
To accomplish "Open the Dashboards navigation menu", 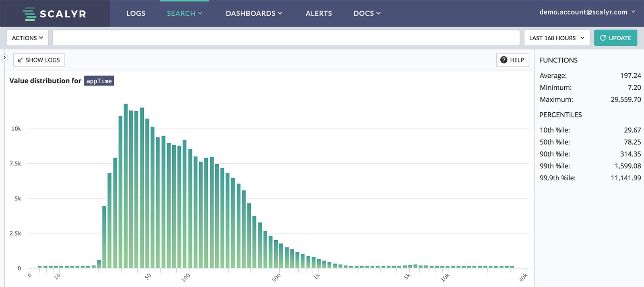I will [x=254, y=13].
